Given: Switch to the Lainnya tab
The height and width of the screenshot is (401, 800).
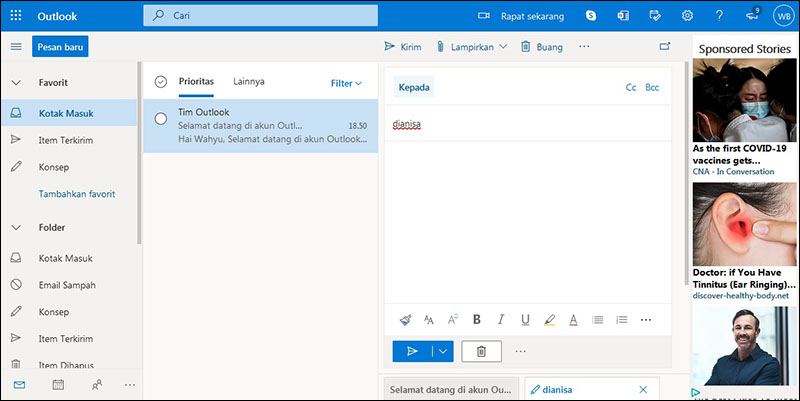Looking at the screenshot, I should coord(248,82).
